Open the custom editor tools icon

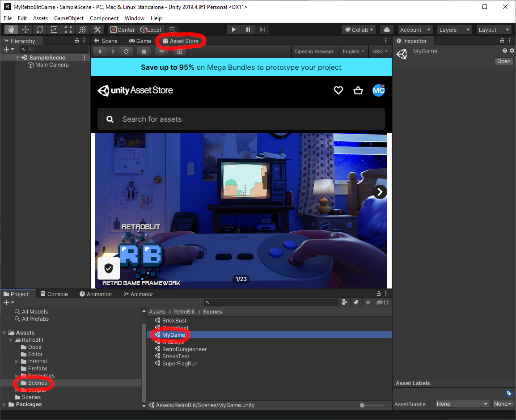(97, 30)
